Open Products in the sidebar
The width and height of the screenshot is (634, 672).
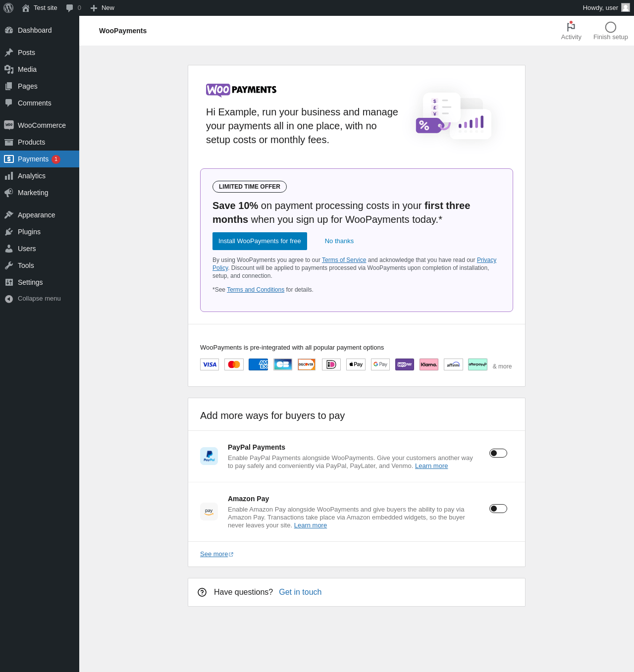(40, 142)
